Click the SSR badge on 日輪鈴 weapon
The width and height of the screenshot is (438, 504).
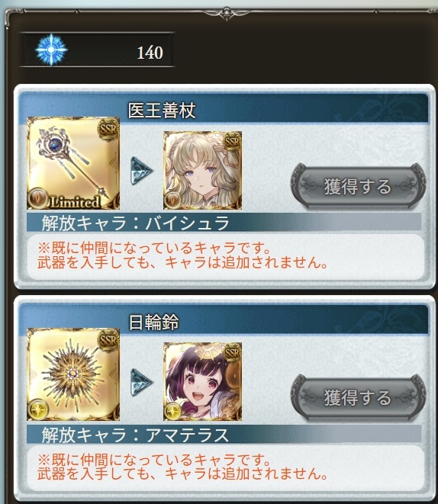point(108,340)
